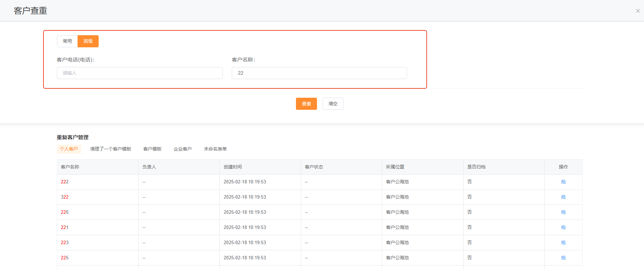Image resolution: width=644 pixels, height=269 pixels.
Task: Switch to 常用 search mode
Action: [67, 41]
